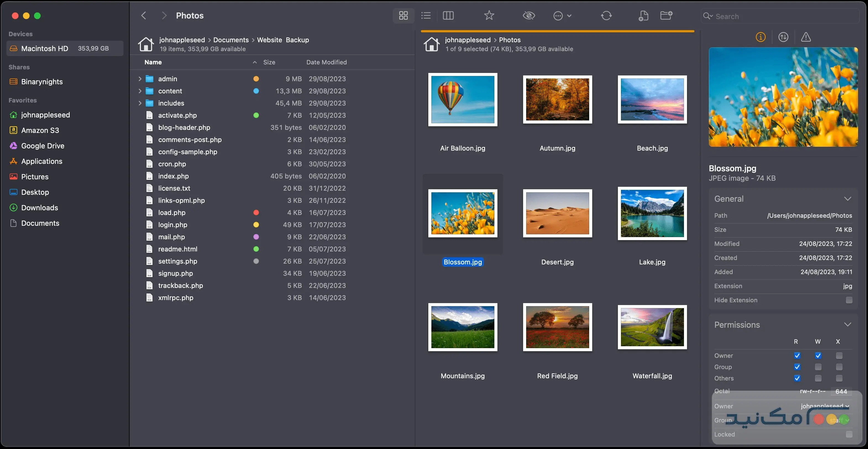Click Documents in the left breadcrumb path
The width and height of the screenshot is (868, 449).
[231, 40]
